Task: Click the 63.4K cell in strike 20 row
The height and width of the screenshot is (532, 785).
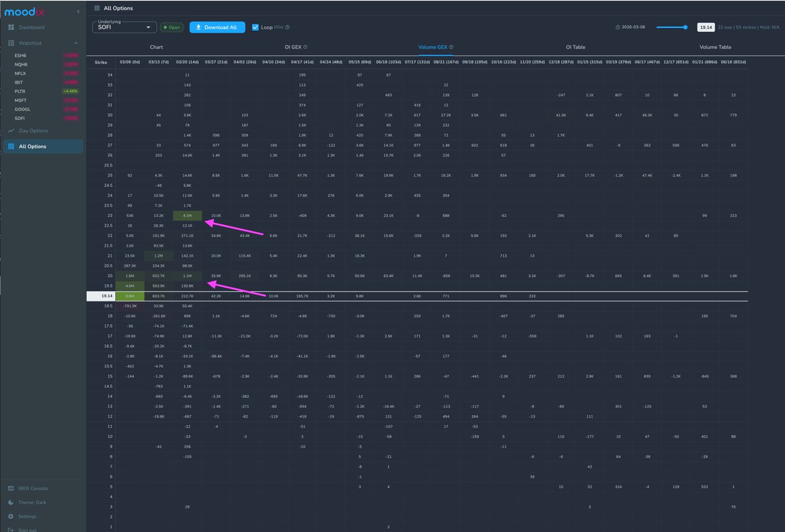Action: click(x=389, y=276)
